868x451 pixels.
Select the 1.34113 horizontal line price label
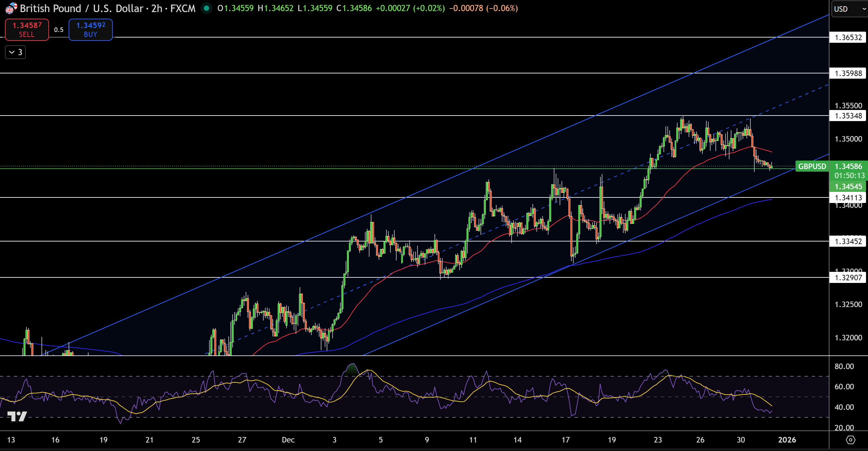[848, 197]
